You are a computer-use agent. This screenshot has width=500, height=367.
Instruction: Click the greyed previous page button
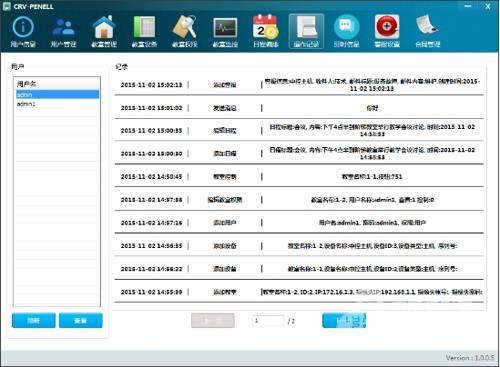213,321
